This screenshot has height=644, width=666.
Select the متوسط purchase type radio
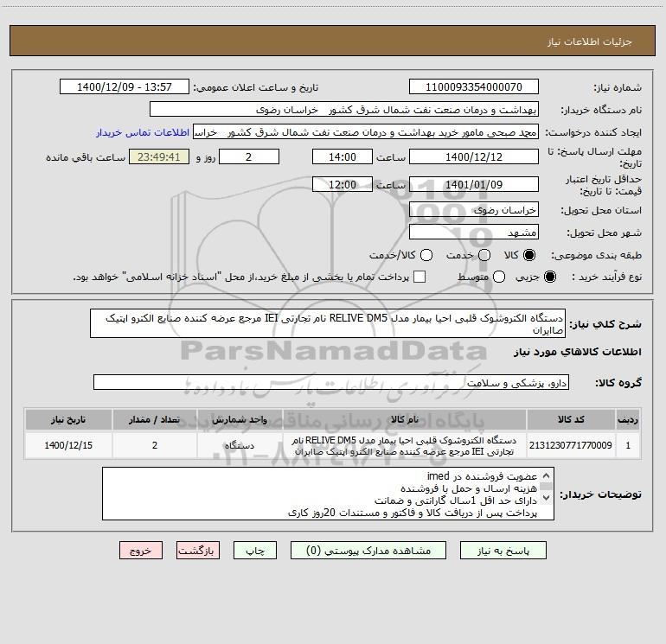click(x=499, y=277)
